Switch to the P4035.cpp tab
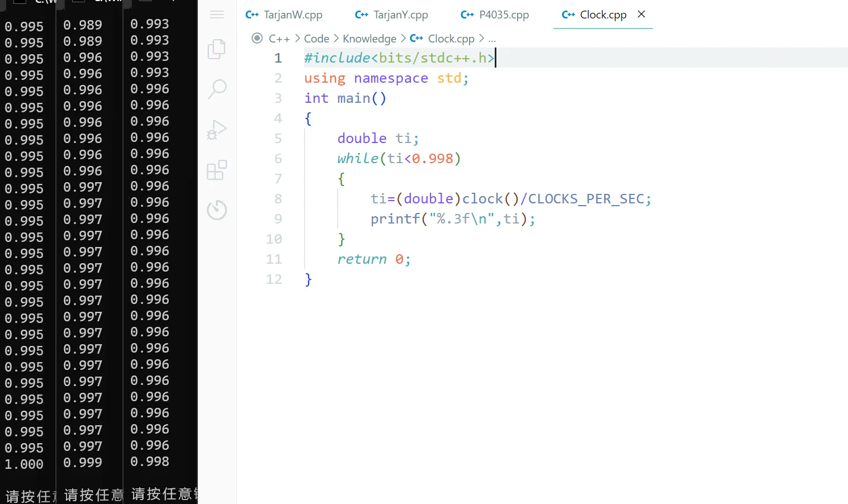848x504 pixels. pos(503,15)
